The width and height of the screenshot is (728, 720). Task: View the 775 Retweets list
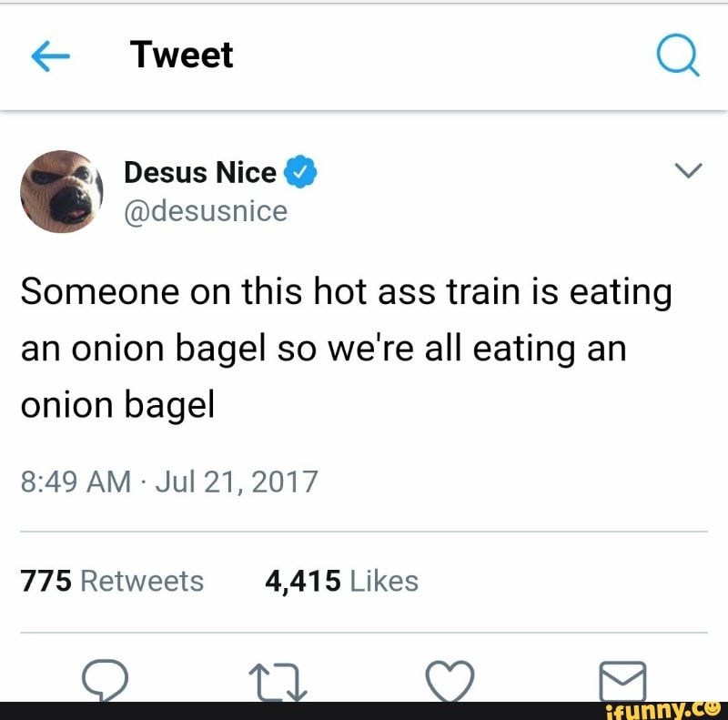pyautogui.click(x=112, y=581)
